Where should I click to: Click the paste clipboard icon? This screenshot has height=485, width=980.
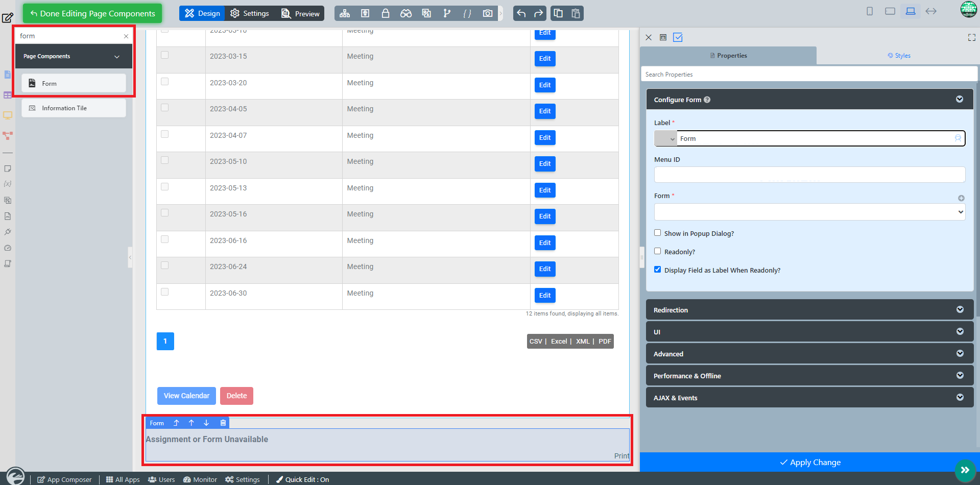(576, 13)
